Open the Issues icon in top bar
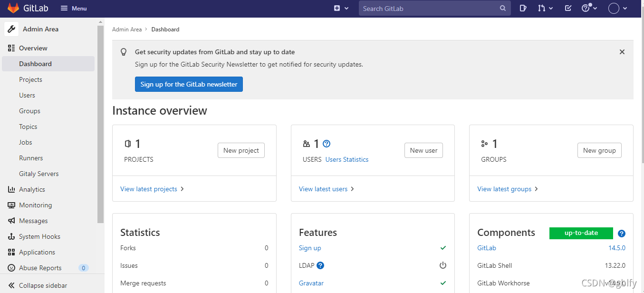This screenshot has width=644, height=293. tap(523, 8)
